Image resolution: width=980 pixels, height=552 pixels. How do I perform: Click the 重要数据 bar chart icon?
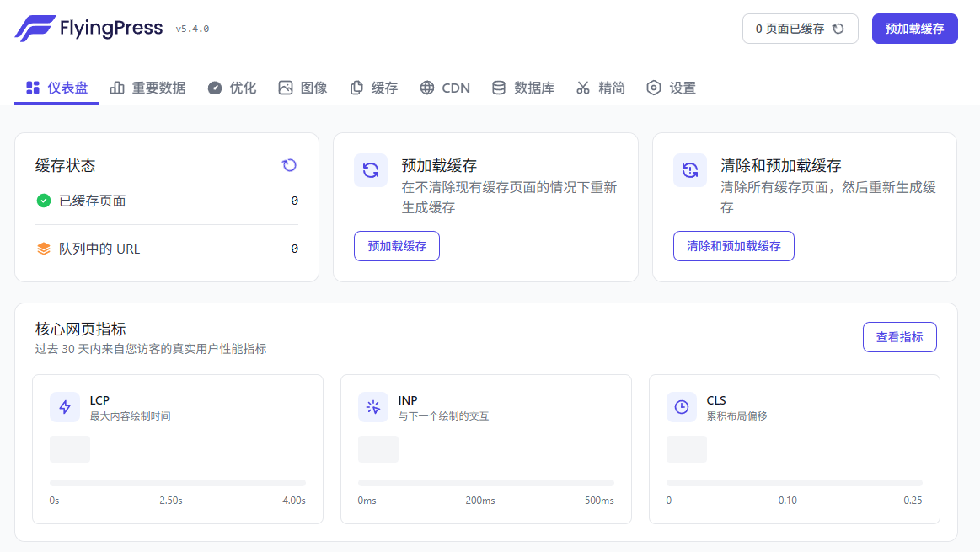click(117, 88)
